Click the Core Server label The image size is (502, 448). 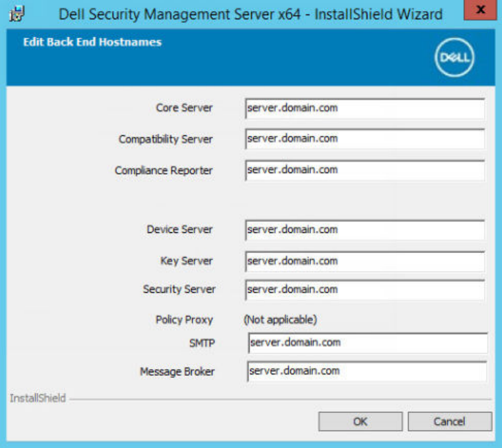pyautogui.click(x=184, y=107)
